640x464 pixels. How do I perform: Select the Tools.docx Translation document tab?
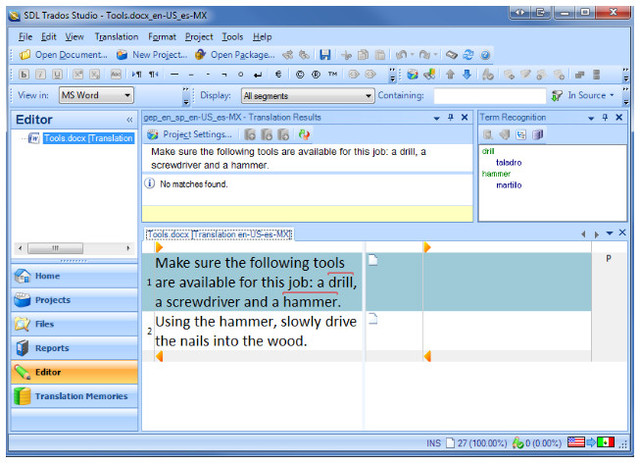pos(219,234)
